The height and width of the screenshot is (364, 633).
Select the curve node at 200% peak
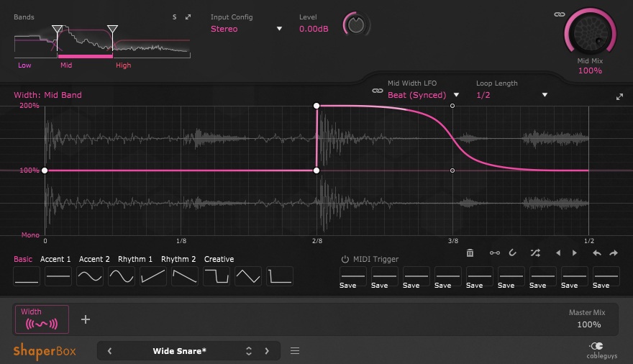point(316,106)
